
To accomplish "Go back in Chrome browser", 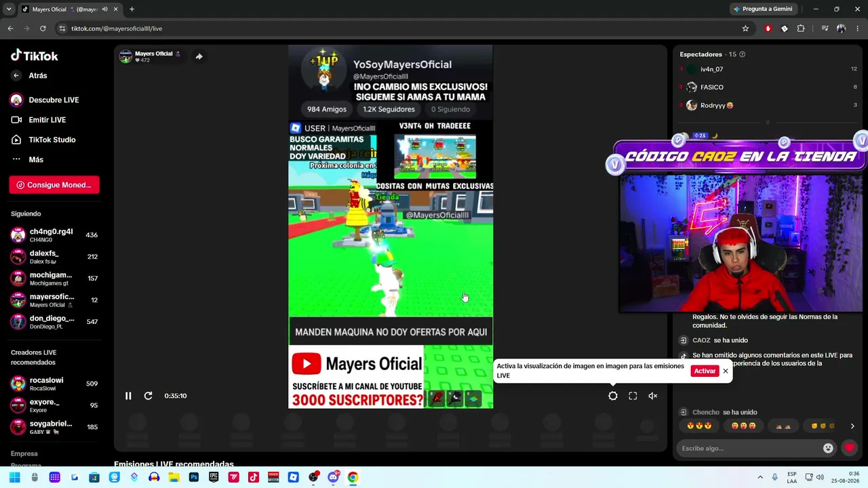I will (x=10, y=28).
